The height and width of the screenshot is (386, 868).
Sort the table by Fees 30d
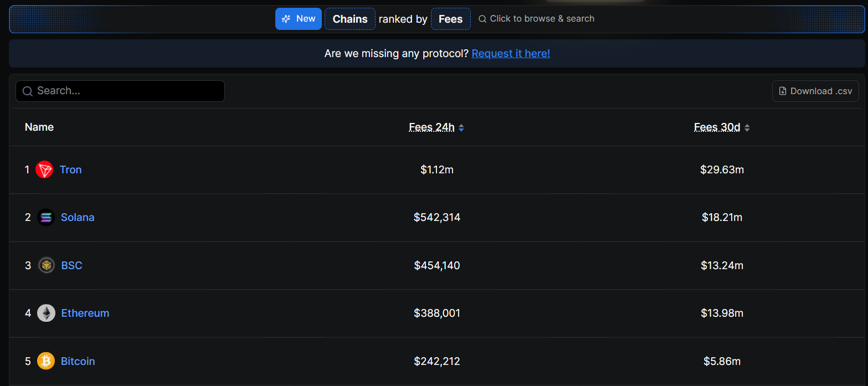(x=721, y=127)
